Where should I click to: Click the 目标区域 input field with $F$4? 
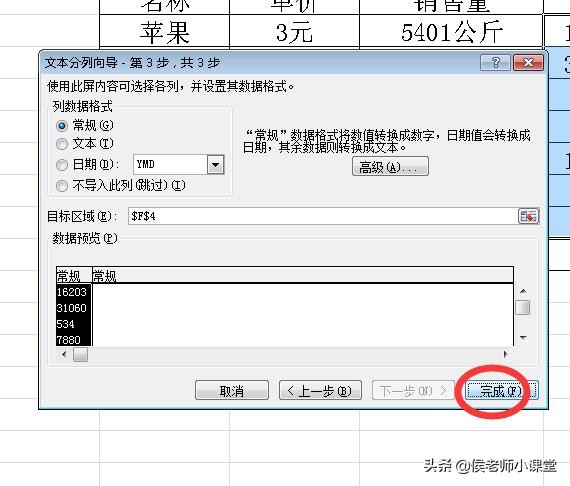pyautogui.click(x=322, y=216)
